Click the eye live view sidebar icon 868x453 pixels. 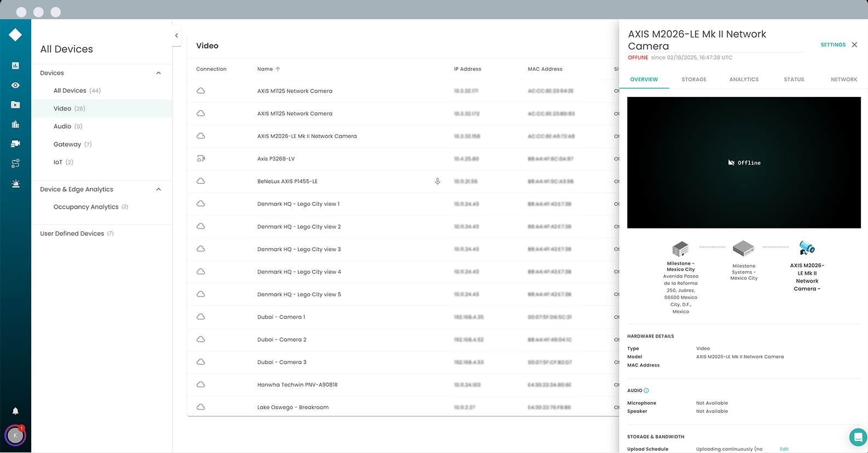click(x=15, y=85)
